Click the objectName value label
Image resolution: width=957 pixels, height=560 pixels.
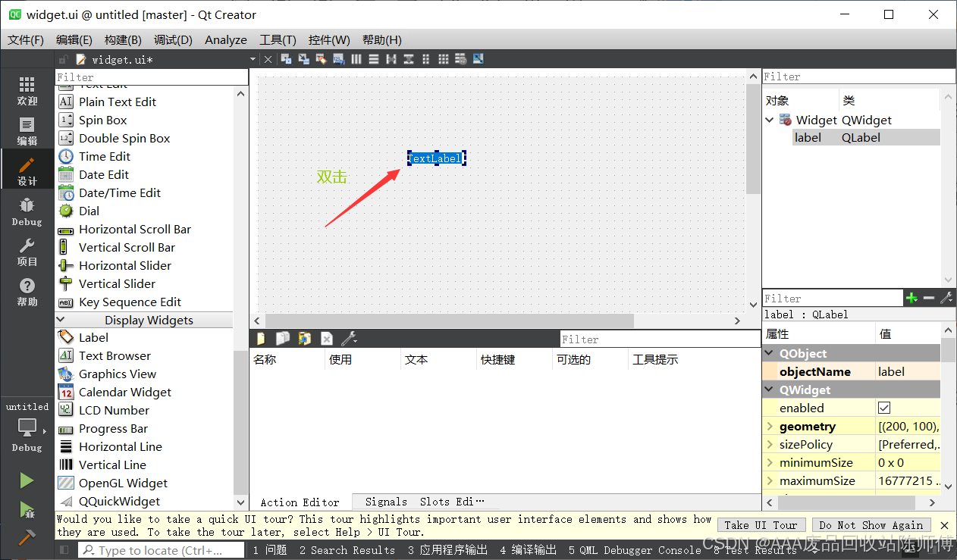click(908, 371)
